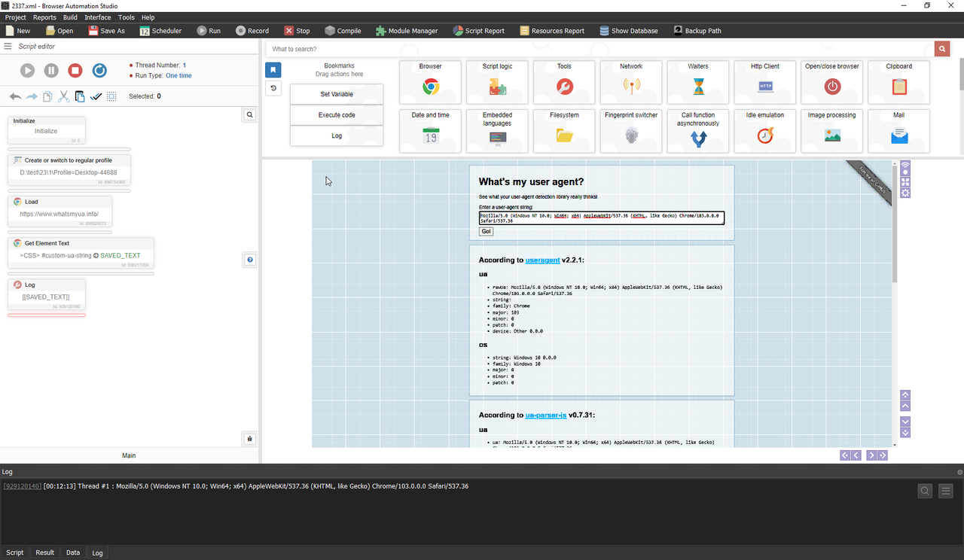
Task: Open Module Manager
Action: pos(407,31)
